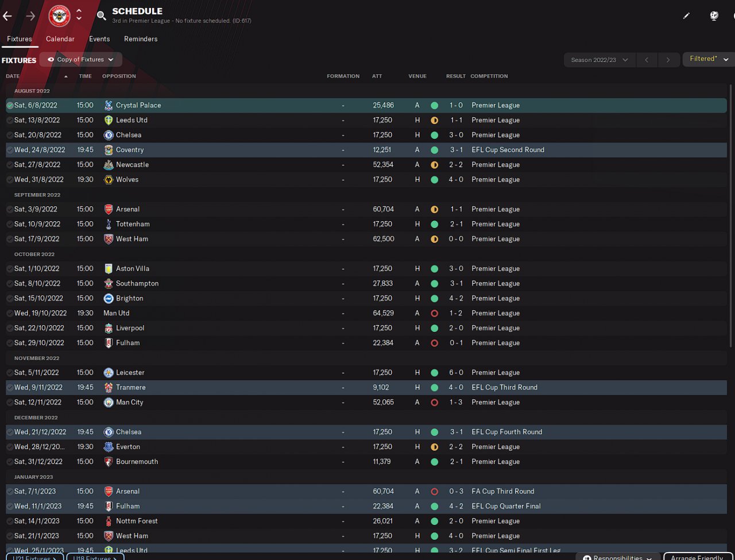Open the Filtered dropdown
The image size is (735, 560).
[x=709, y=59]
